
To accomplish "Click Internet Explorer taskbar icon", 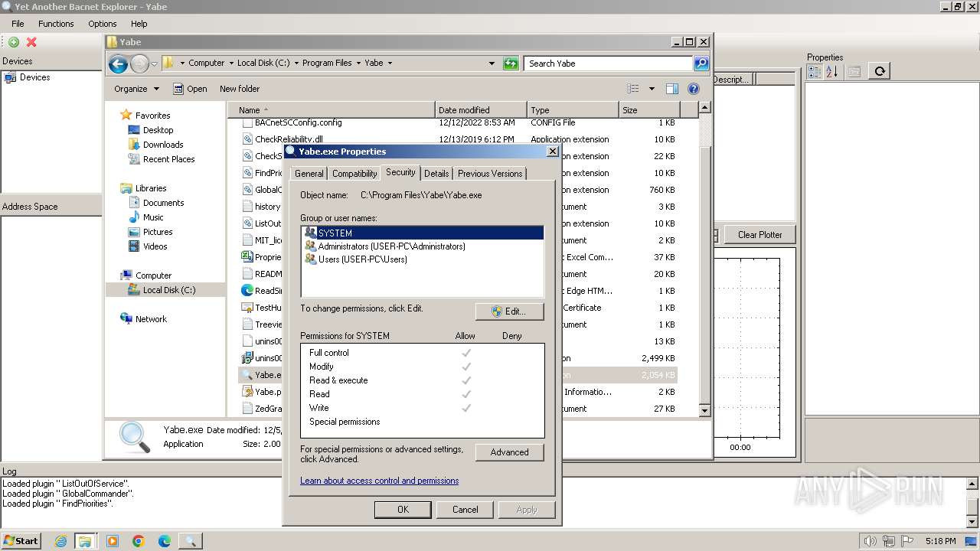I will [61, 541].
